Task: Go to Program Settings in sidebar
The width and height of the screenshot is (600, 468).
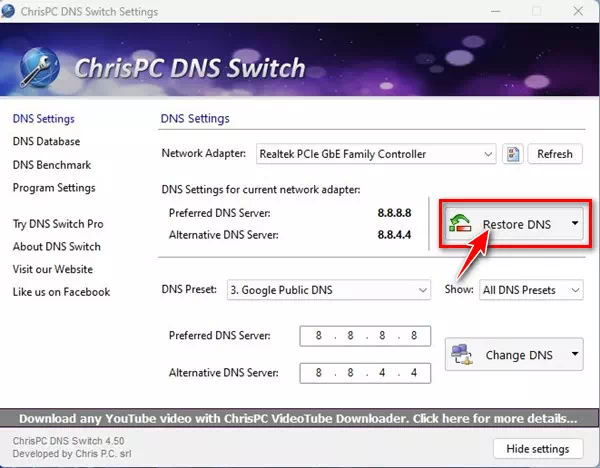Action: point(54,188)
